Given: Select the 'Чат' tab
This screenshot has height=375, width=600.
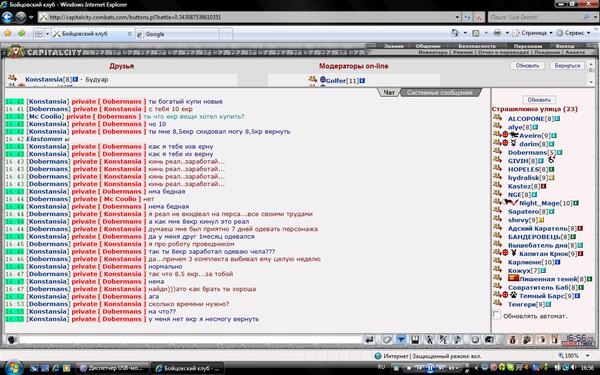Looking at the screenshot, I should point(389,93).
